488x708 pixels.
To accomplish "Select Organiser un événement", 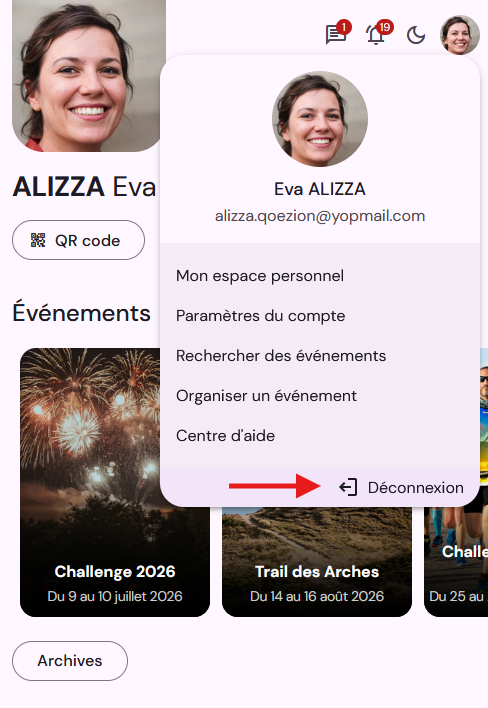I will (266, 396).
